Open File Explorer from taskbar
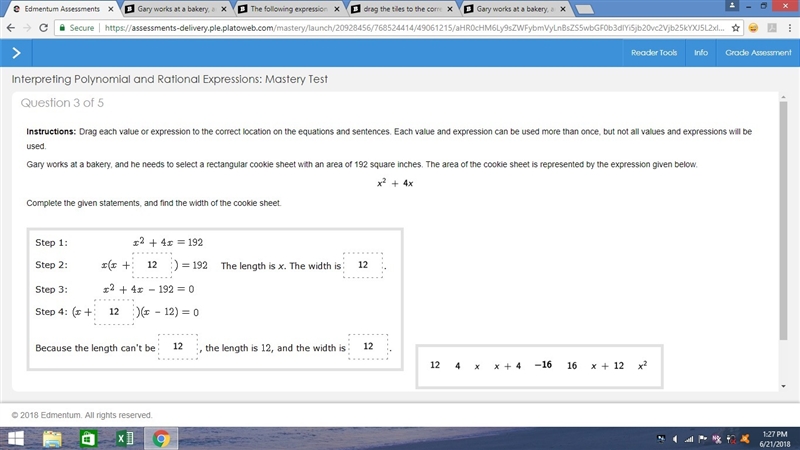Screen dimensions: 800x450 pos(52,438)
